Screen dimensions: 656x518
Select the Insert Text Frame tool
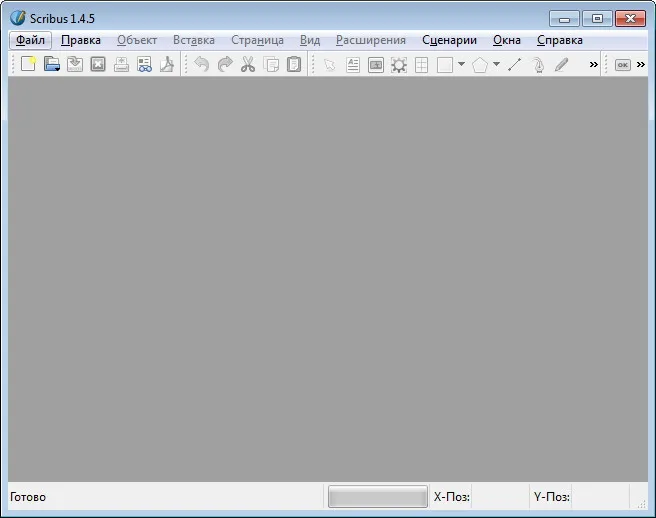353,65
